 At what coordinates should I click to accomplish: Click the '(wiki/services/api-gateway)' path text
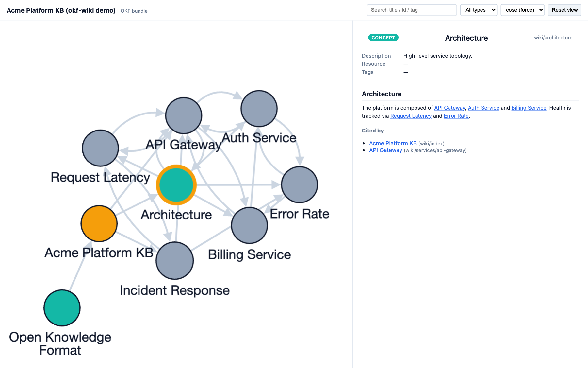[435, 150]
